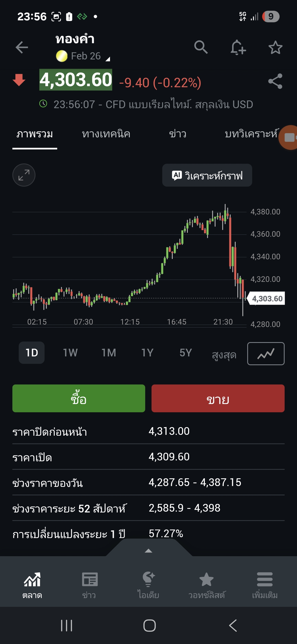Switch chart type using line-chart button
297x644 pixels.
[266, 354]
